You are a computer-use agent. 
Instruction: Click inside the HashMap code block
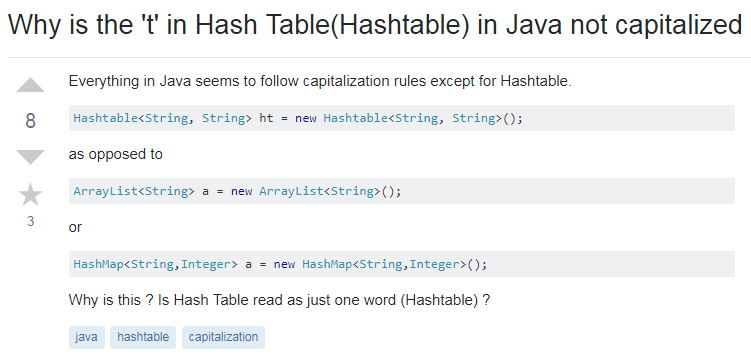(402, 264)
